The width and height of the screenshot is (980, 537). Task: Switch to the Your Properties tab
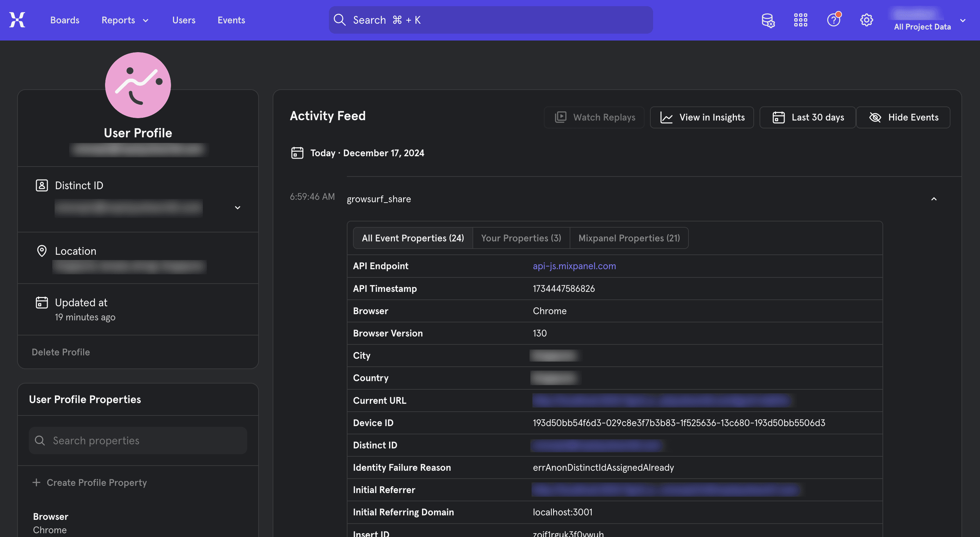tap(521, 238)
